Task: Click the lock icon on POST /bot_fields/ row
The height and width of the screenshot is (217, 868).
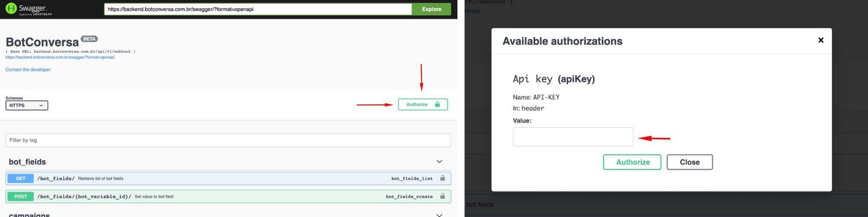Action: pos(443,196)
